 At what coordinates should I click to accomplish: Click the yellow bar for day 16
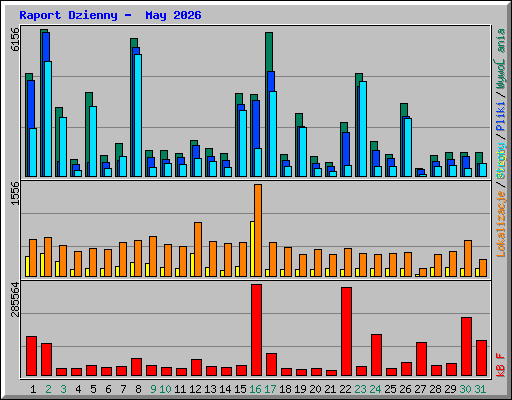pos(252,249)
